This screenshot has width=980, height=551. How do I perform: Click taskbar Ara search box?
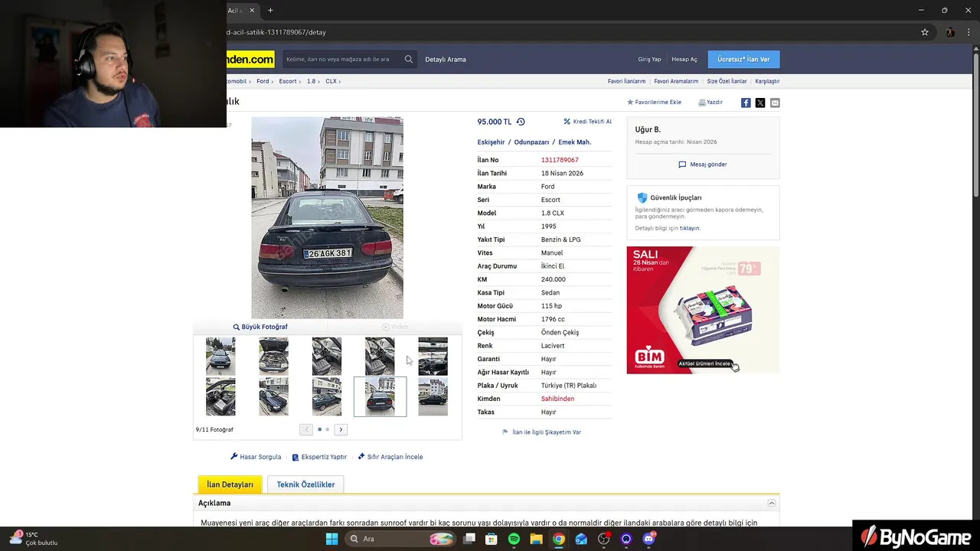(400, 539)
